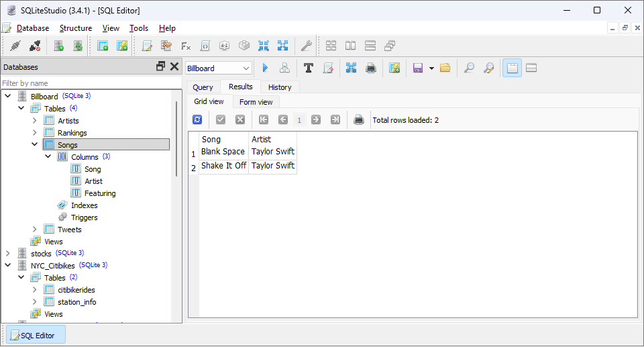
Task: Go to the first results page
Action: pos(263,119)
